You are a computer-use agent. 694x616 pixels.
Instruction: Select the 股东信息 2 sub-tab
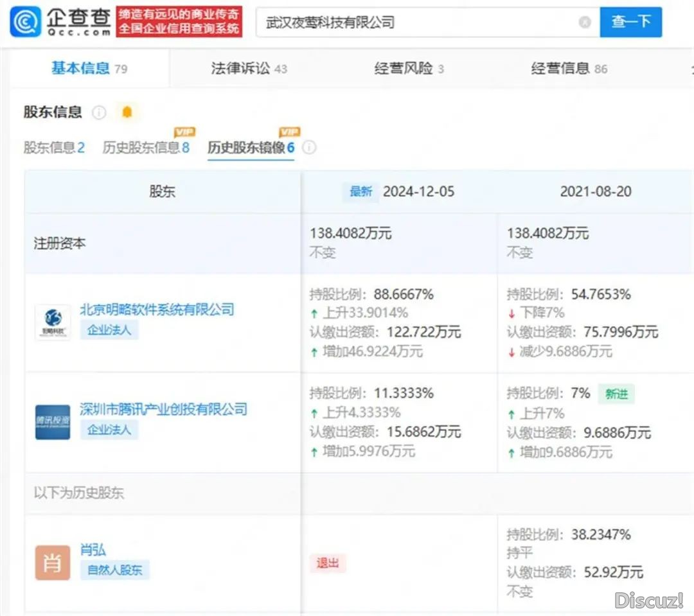tap(54, 147)
